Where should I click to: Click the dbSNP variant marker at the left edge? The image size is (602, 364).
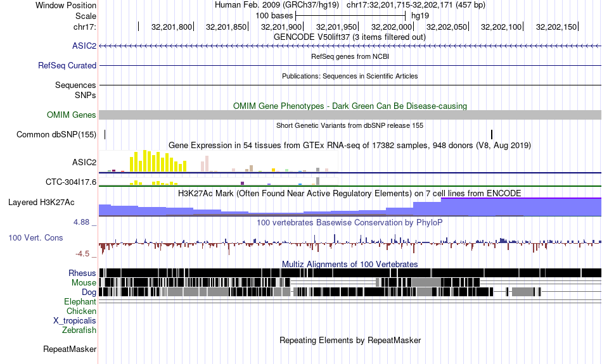pos(105,135)
